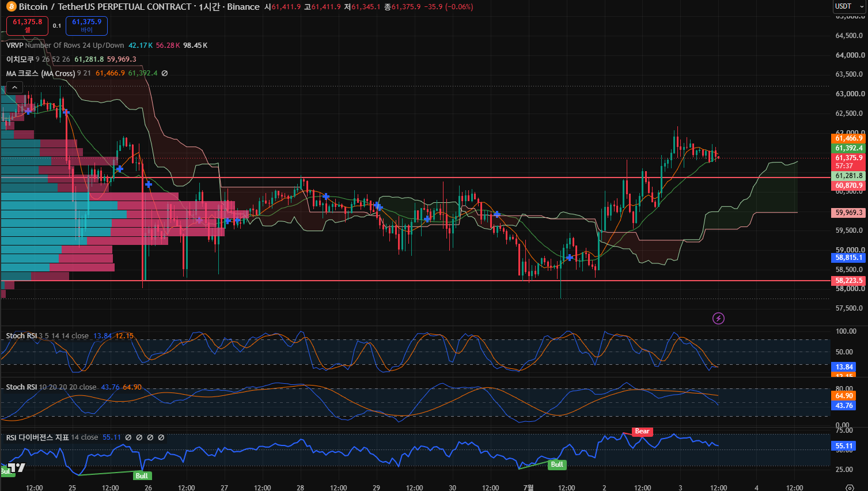Open chart settings hexagon gear icon
This screenshot has width=868, height=491.
(x=850, y=488)
